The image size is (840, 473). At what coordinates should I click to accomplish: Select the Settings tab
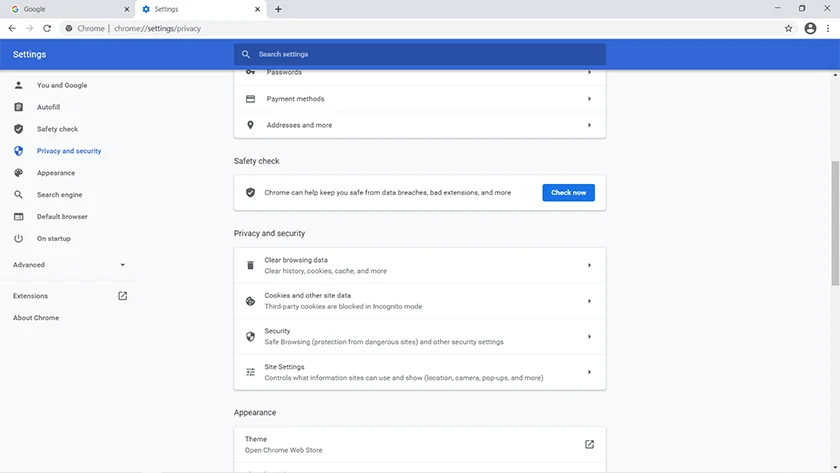(x=201, y=9)
